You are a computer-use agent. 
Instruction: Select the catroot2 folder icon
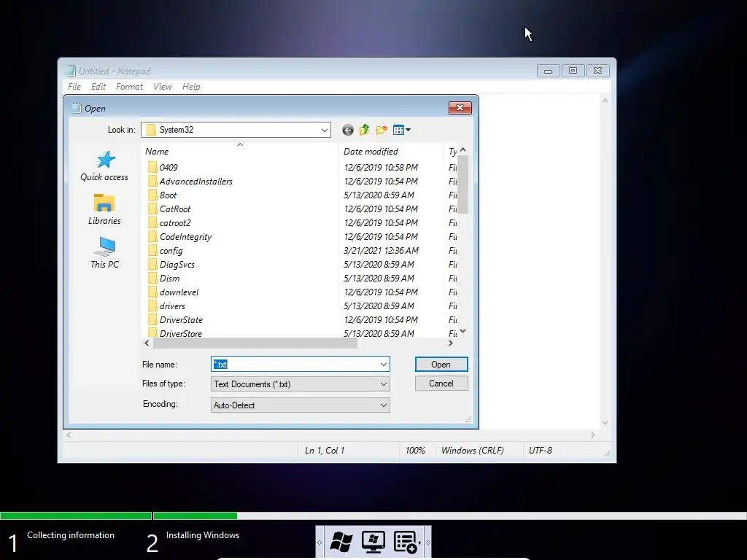152,222
